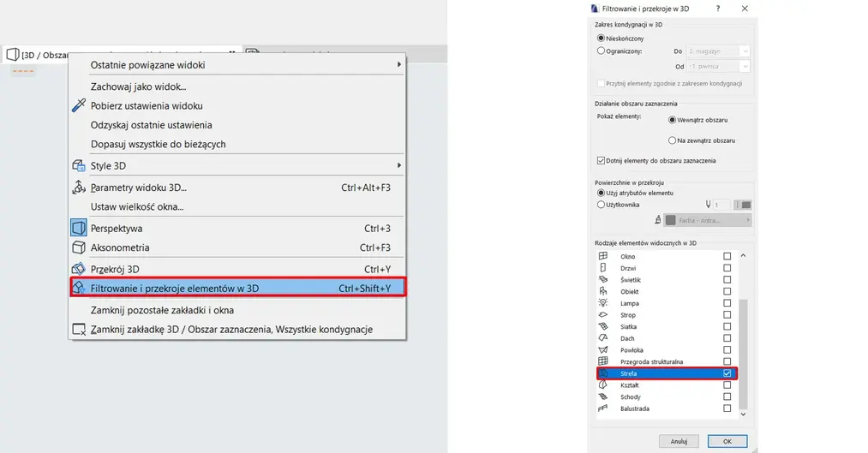Click the Strop element type icon
This screenshot has width=868, height=453.
point(603,314)
